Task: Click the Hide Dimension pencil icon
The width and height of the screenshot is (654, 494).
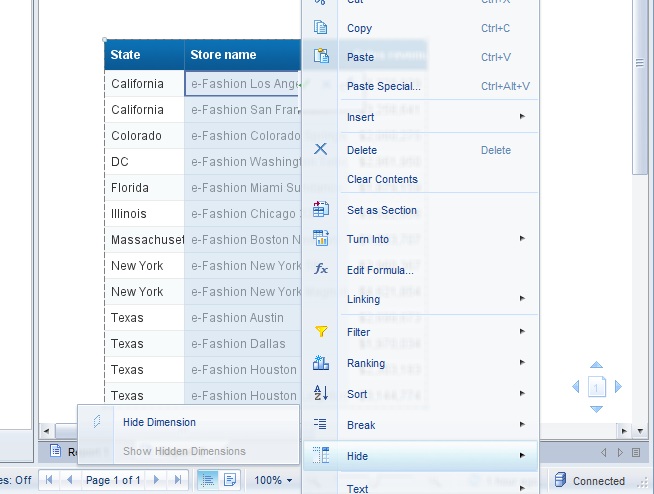Action: coord(97,421)
